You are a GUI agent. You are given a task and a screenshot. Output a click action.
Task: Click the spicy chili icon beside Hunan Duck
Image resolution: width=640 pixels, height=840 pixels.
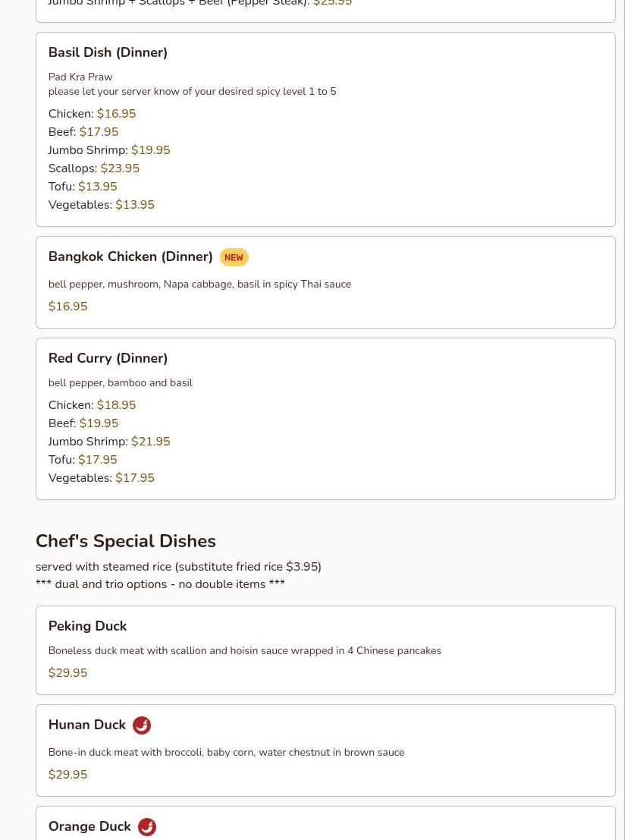point(142,725)
